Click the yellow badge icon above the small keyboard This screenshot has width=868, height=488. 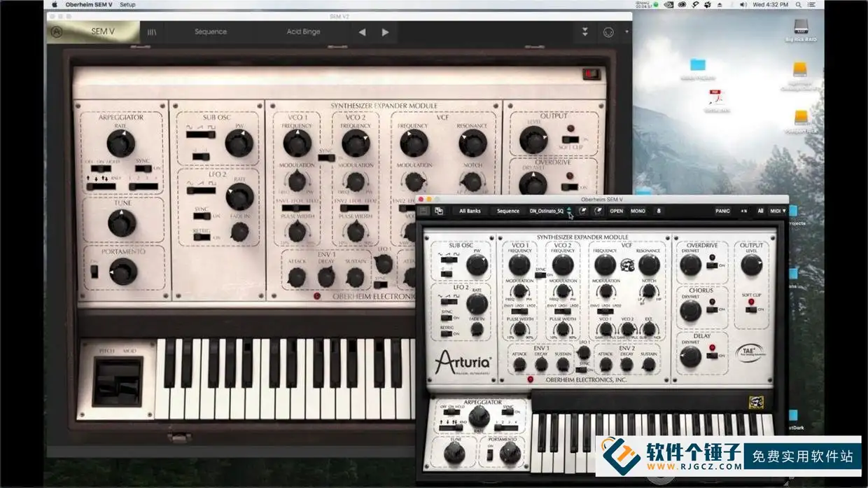757,403
